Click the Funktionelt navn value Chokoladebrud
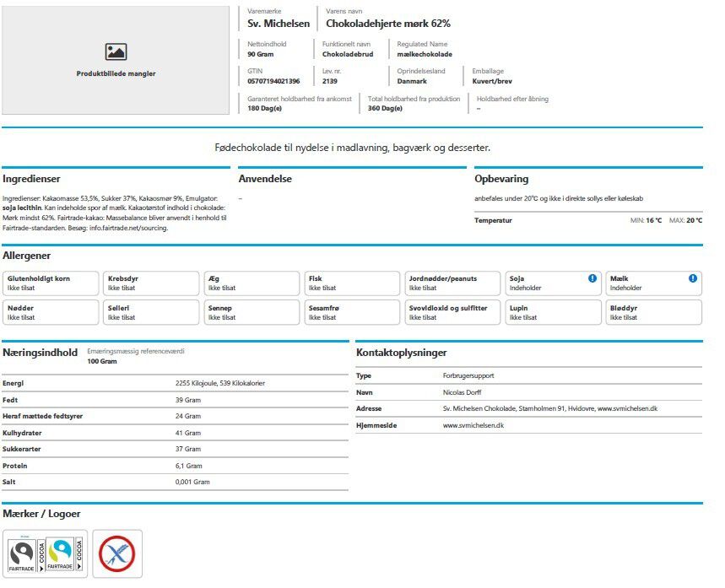This screenshot has width=725, height=588. 348,55
